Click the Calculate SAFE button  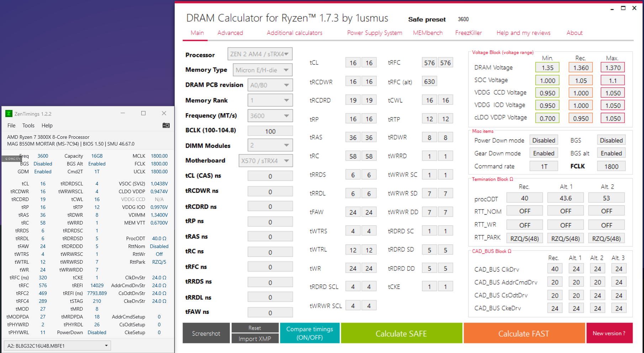point(401,333)
